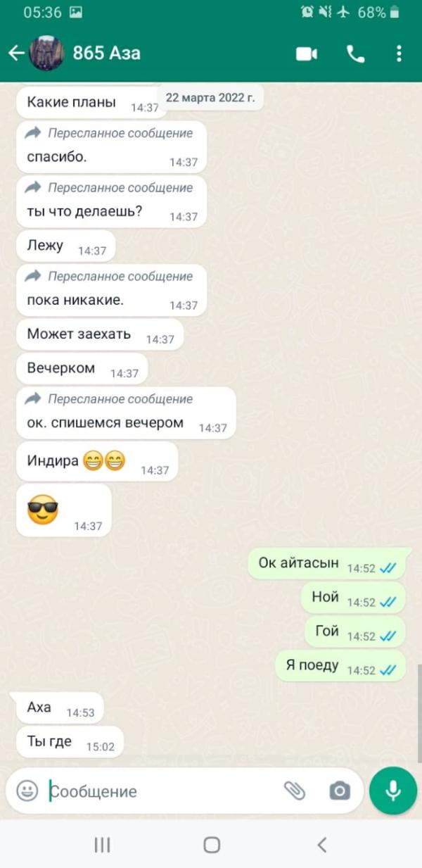Tap the Android recent apps navigation button
This screenshot has height=868, width=422.
(x=103, y=845)
